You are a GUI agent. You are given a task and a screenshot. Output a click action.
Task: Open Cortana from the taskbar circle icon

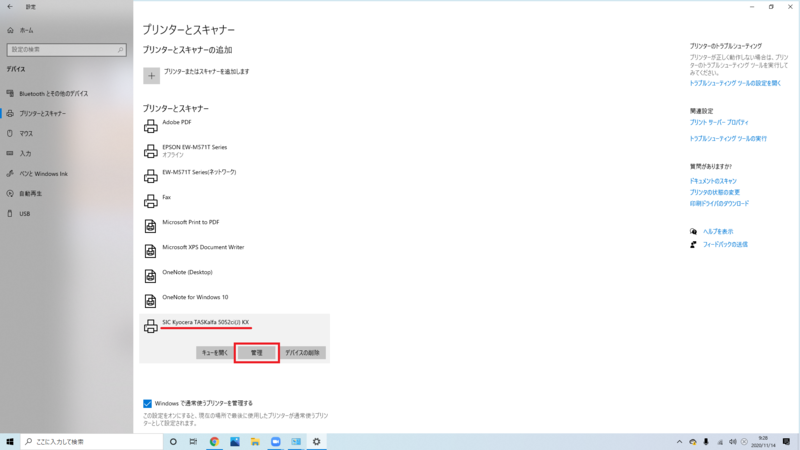(173, 442)
